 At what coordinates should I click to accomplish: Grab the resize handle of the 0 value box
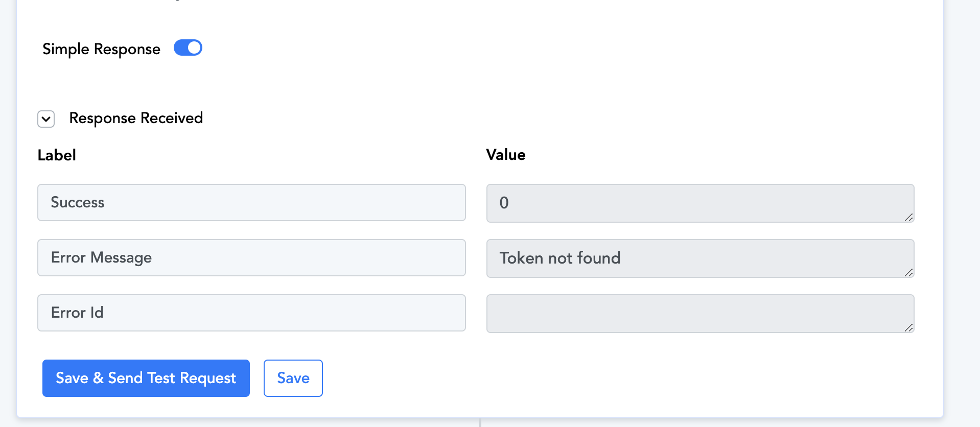pyautogui.click(x=908, y=218)
